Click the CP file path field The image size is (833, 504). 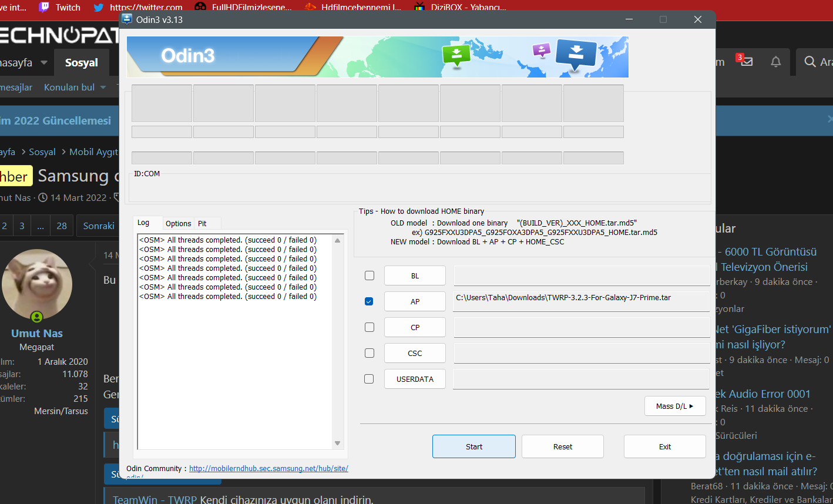click(x=582, y=327)
